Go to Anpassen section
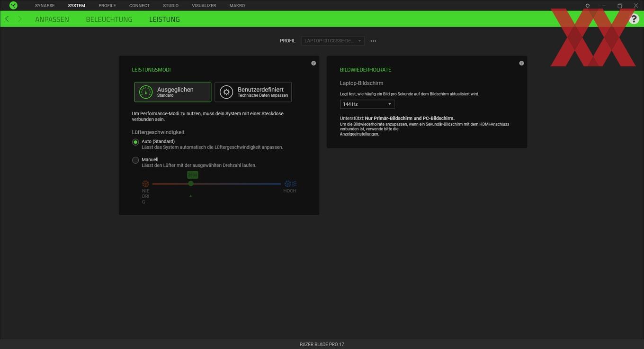The width and height of the screenshot is (644, 349). click(52, 19)
